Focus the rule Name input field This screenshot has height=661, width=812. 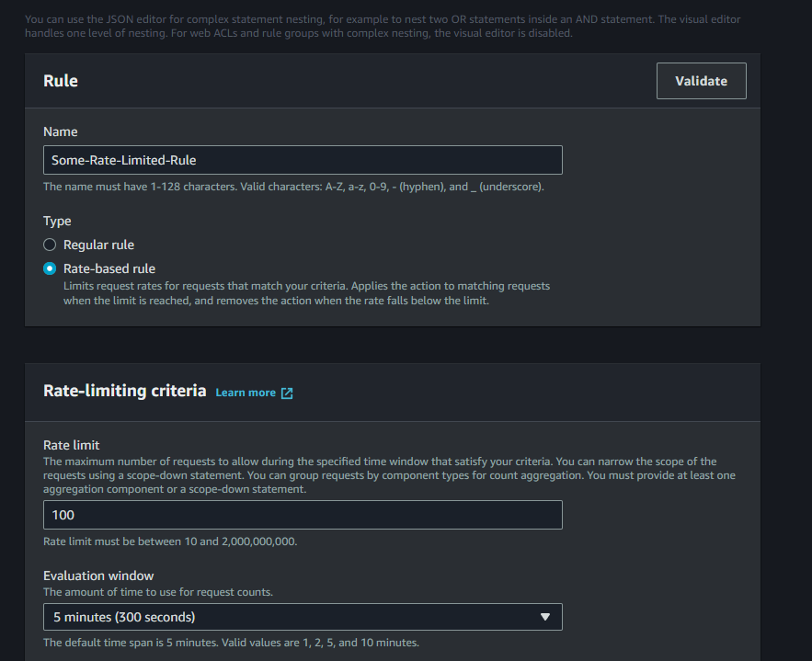303,160
